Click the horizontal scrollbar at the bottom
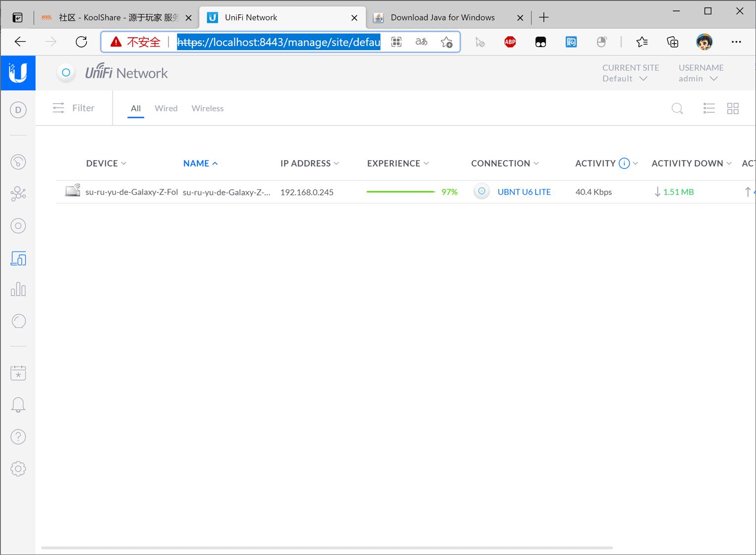The height and width of the screenshot is (555, 756). click(327, 548)
